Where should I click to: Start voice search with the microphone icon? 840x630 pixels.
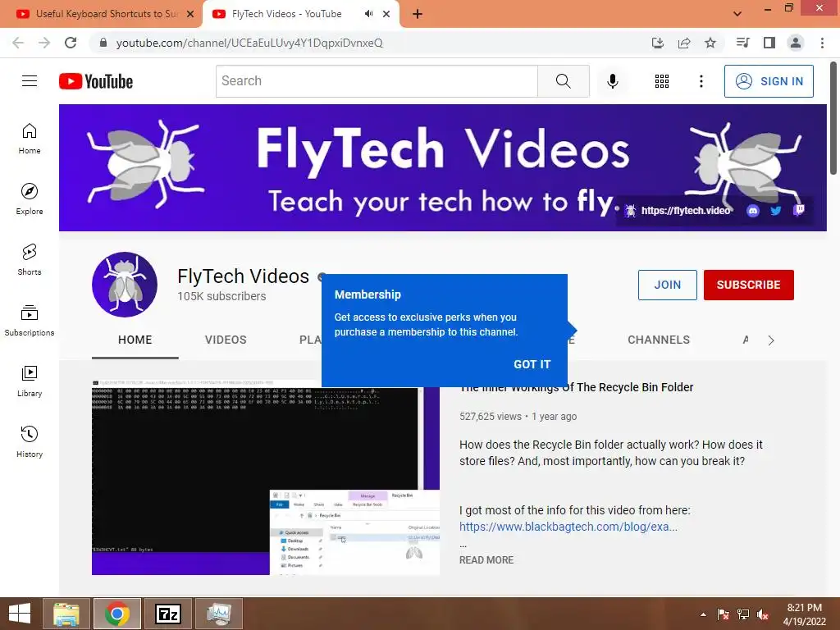point(612,81)
